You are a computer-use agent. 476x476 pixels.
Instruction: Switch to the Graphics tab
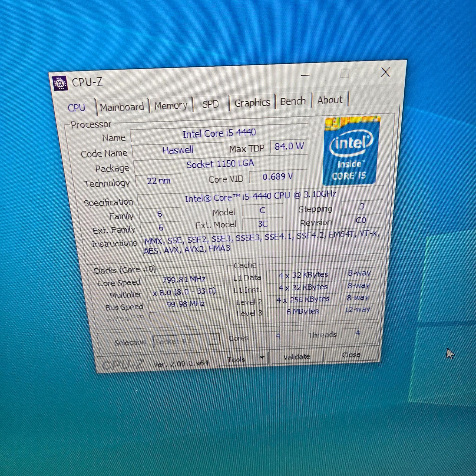click(252, 102)
